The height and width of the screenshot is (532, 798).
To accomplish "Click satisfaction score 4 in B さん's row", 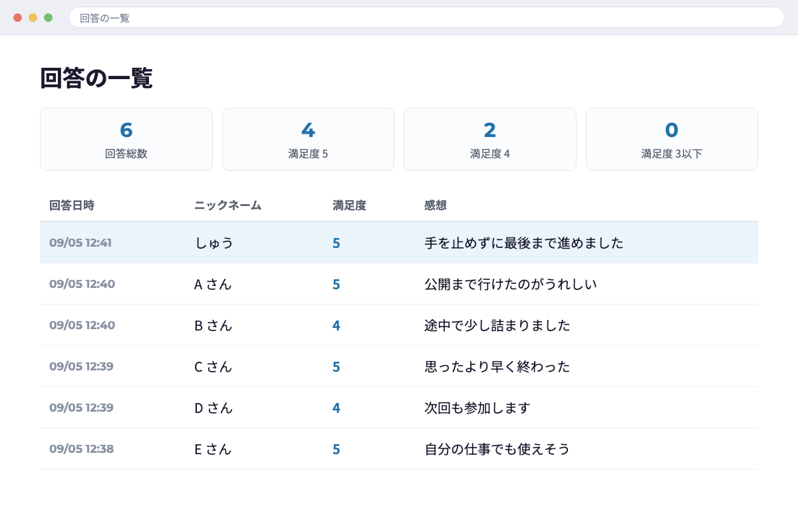I will tap(336, 326).
